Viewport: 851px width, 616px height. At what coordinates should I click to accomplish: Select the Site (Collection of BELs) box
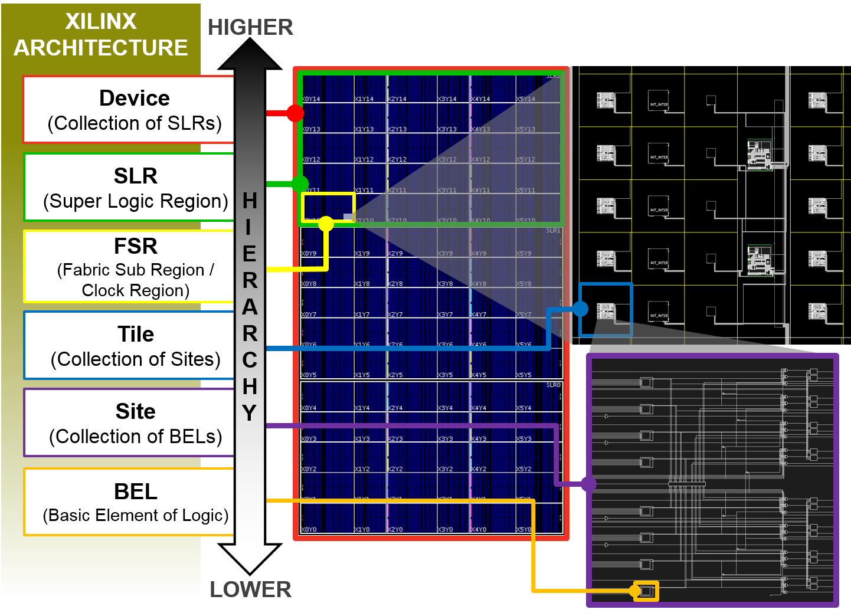(x=127, y=423)
